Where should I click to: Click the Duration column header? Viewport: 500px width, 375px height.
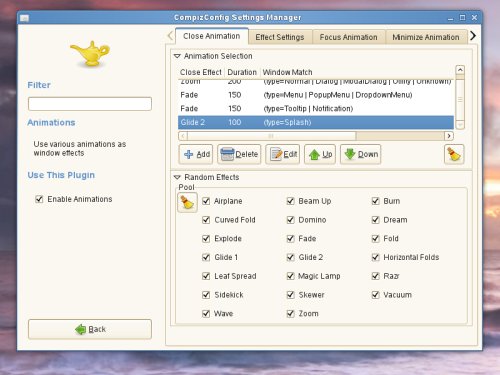point(242,72)
